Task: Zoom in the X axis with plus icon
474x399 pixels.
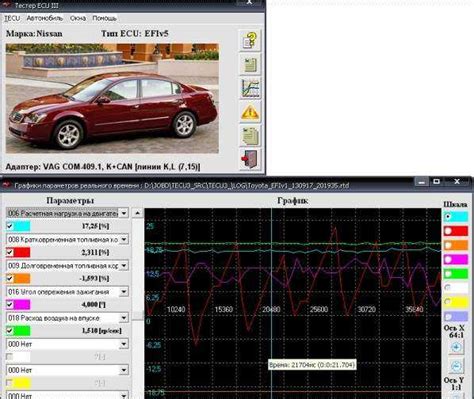Action: (456, 348)
